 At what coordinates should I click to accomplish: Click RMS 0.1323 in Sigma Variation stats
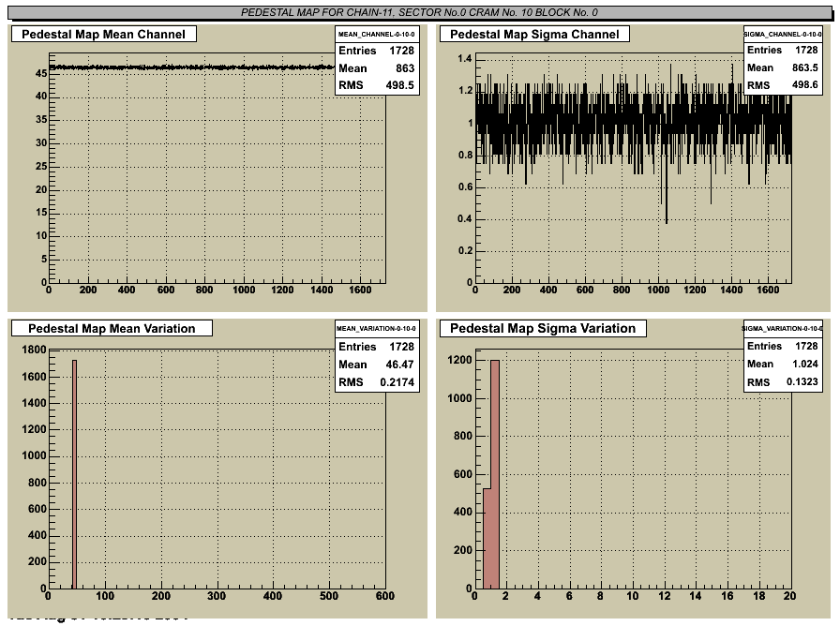pyautogui.click(x=783, y=381)
